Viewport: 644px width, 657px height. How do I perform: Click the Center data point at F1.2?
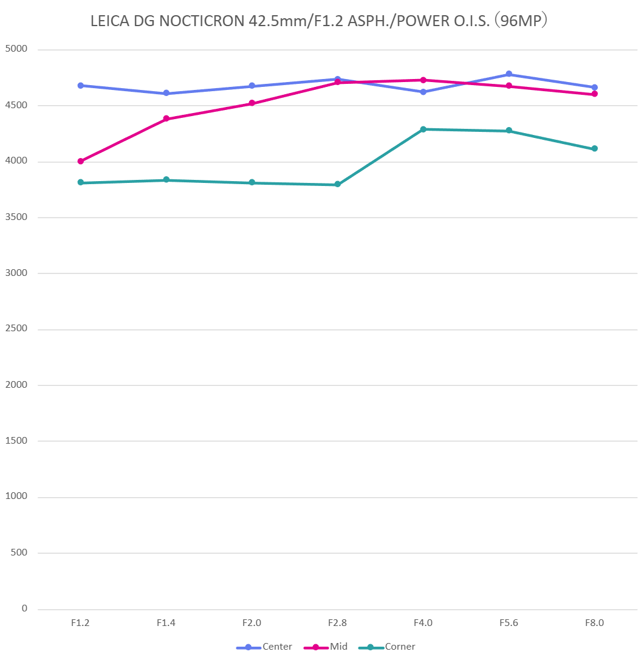[x=81, y=86]
